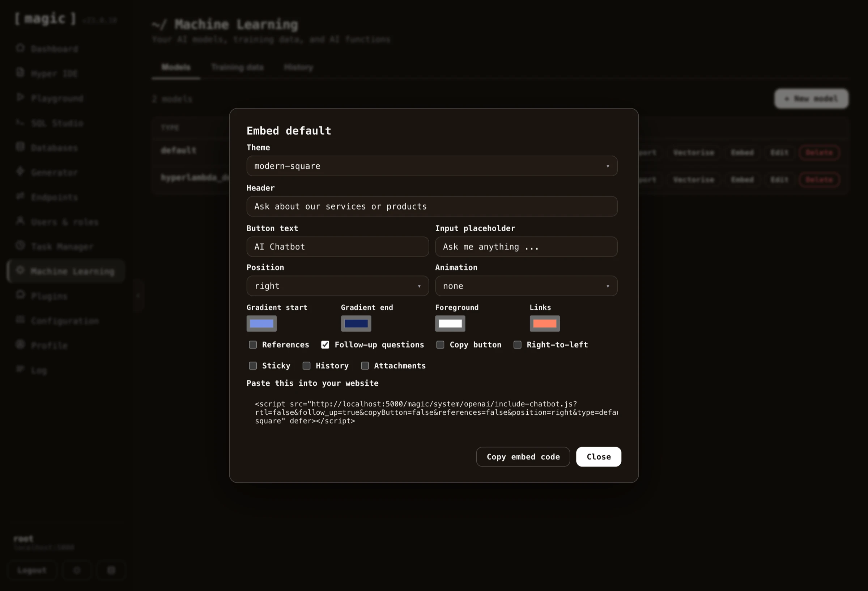Screen dimensions: 868x591
Task: Click the SQL Studio sidebar icon
Action: point(20,122)
